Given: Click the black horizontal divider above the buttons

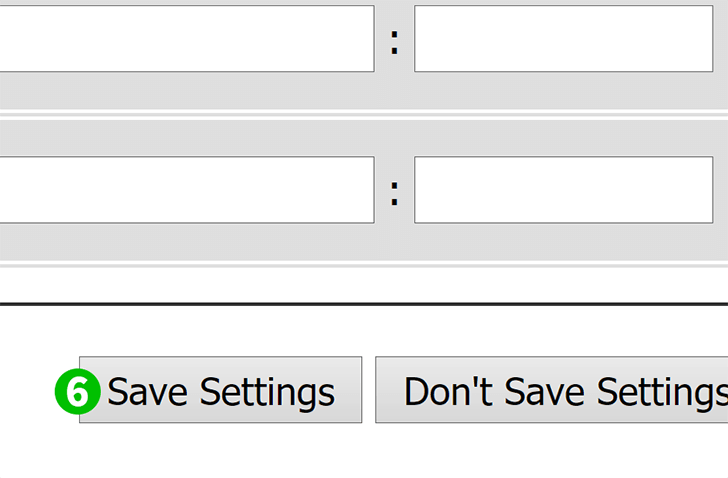Looking at the screenshot, I should click(x=364, y=304).
